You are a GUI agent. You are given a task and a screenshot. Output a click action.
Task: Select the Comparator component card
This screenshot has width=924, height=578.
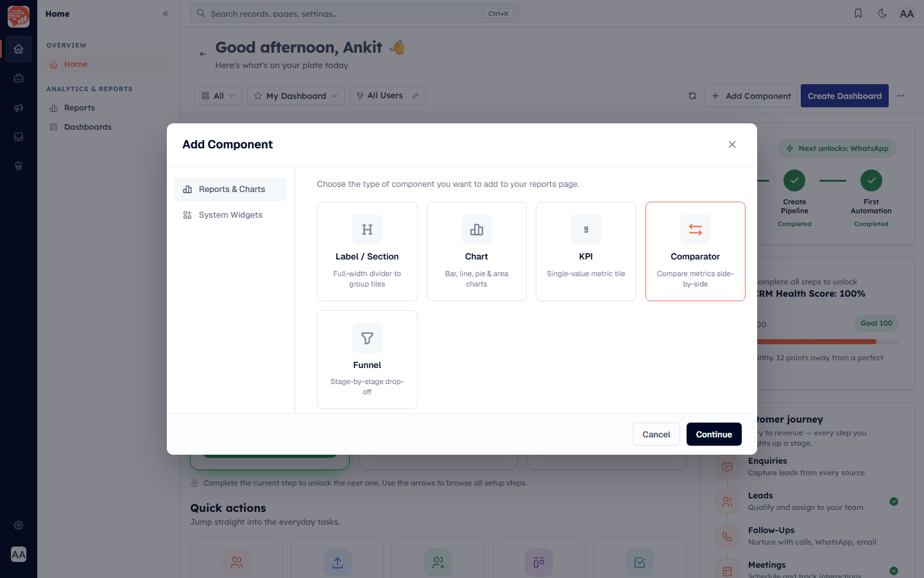pos(696,251)
